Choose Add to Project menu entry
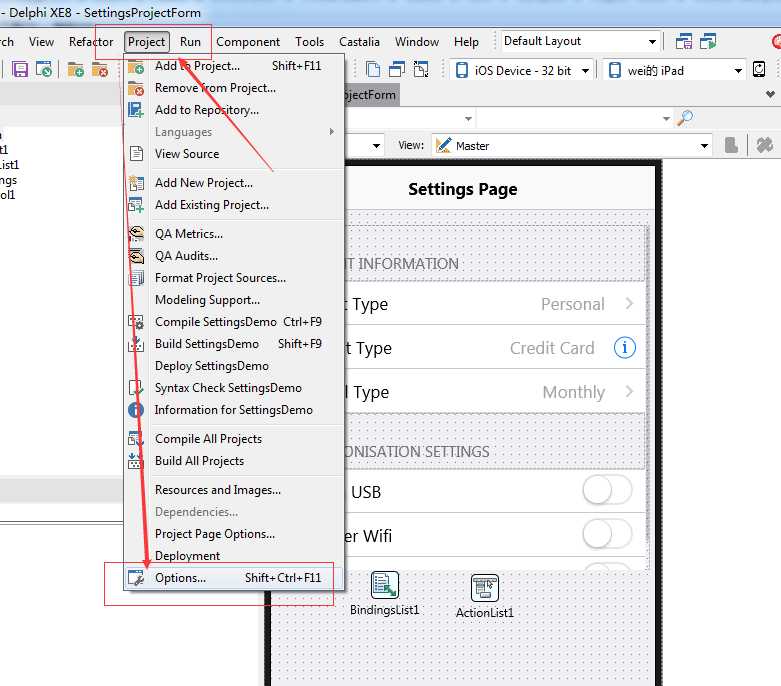781x686 pixels. click(x=234, y=66)
